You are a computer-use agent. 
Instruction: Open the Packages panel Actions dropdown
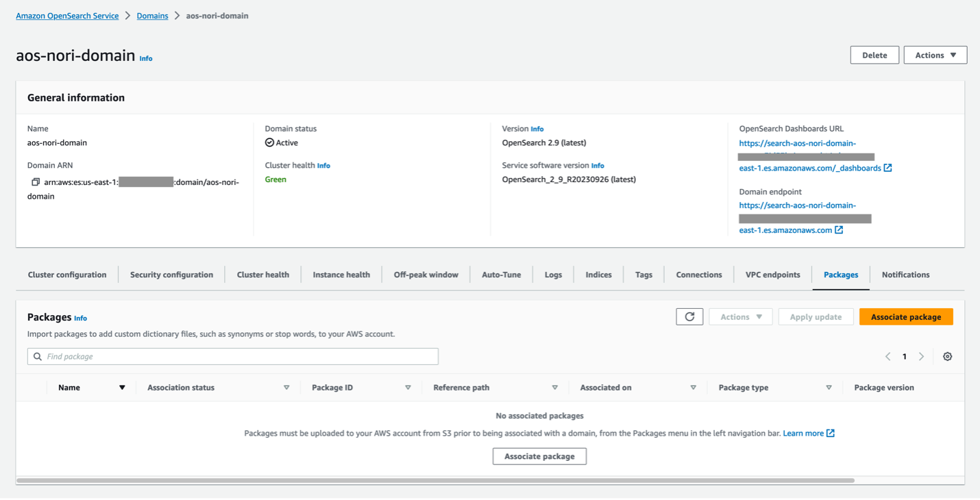point(741,316)
